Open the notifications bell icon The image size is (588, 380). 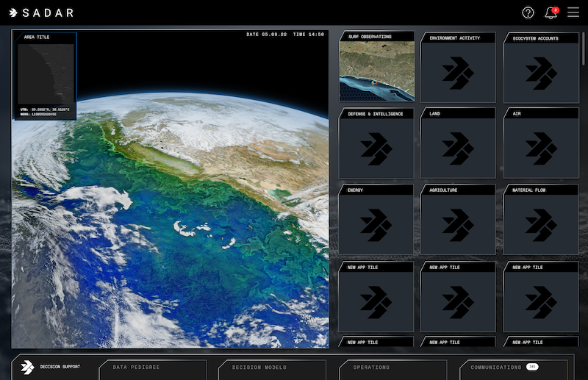551,12
